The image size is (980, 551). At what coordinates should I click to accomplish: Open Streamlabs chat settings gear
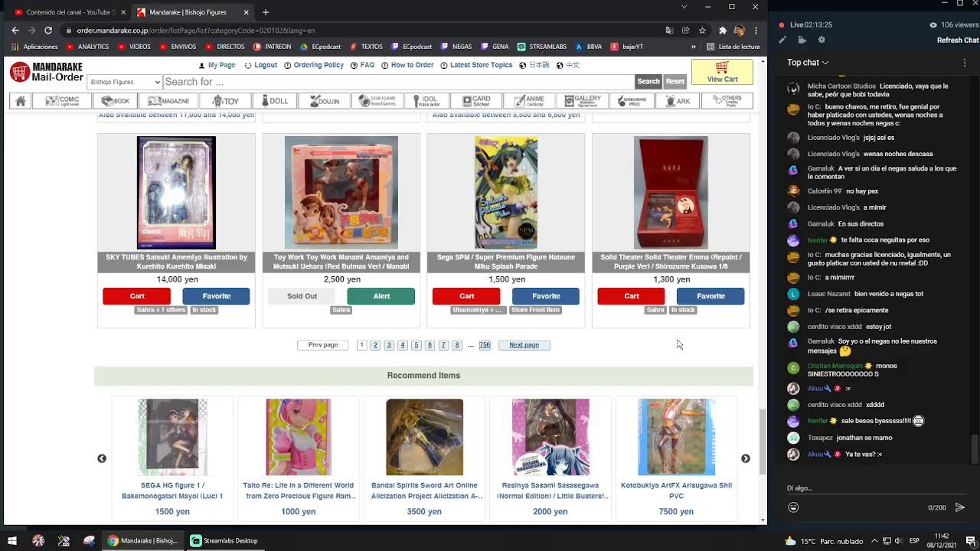[x=822, y=40]
